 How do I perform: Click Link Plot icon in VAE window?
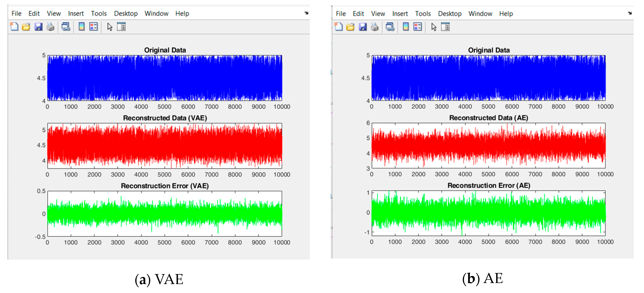tap(66, 27)
